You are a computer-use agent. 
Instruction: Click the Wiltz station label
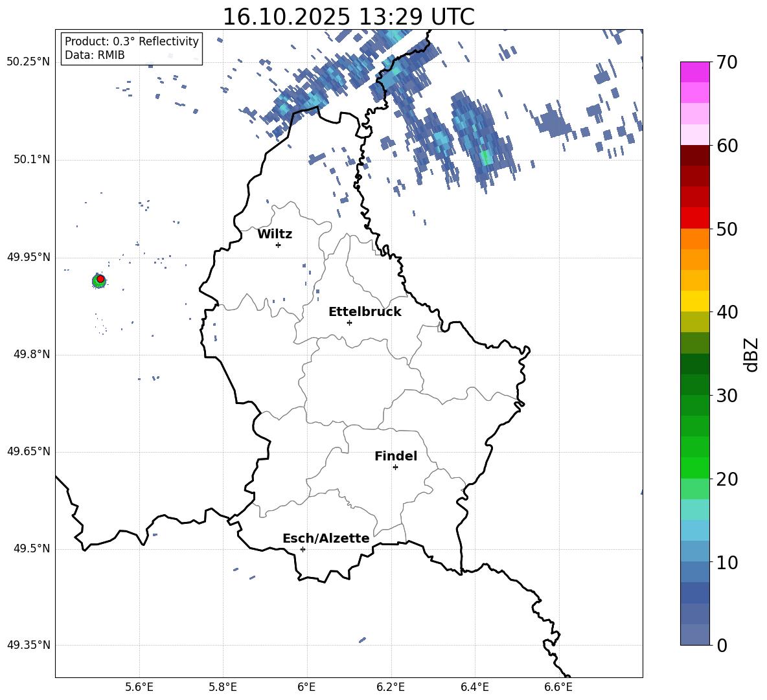point(275,234)
